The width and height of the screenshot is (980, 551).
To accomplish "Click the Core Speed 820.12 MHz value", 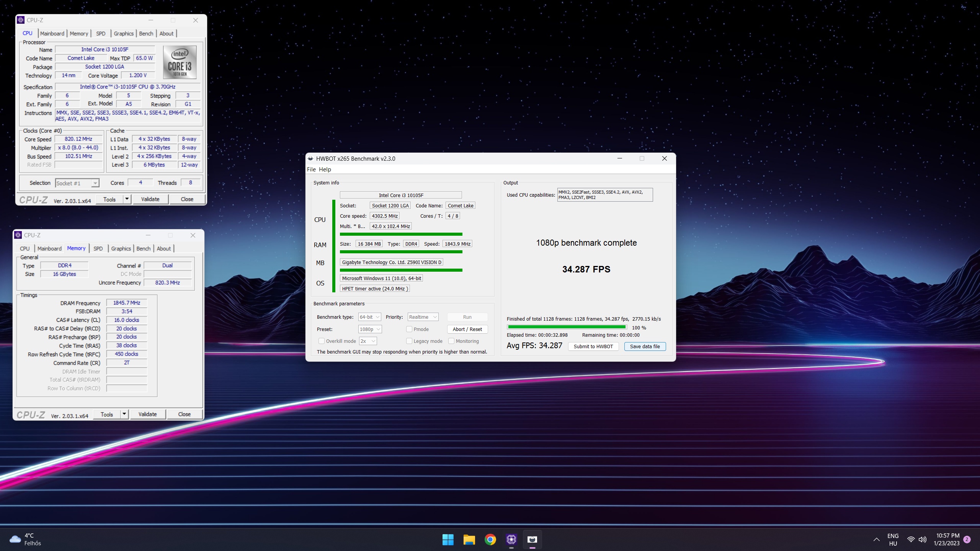I will point(78,139).
